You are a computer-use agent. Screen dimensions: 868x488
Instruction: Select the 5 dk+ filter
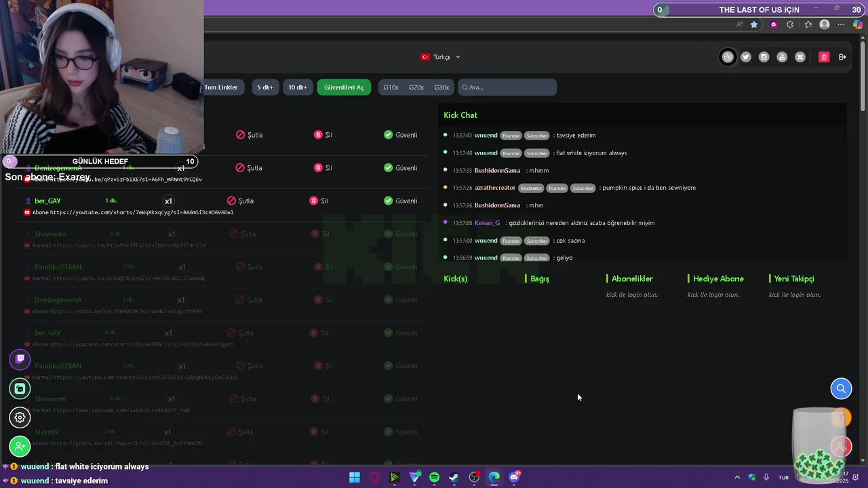coord(264,87)
